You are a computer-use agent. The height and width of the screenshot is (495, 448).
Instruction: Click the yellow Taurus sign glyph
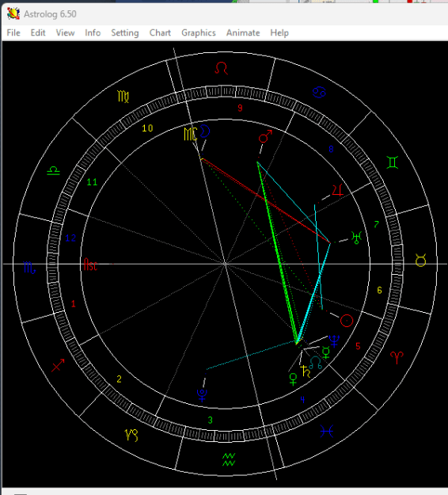(421, 261)
